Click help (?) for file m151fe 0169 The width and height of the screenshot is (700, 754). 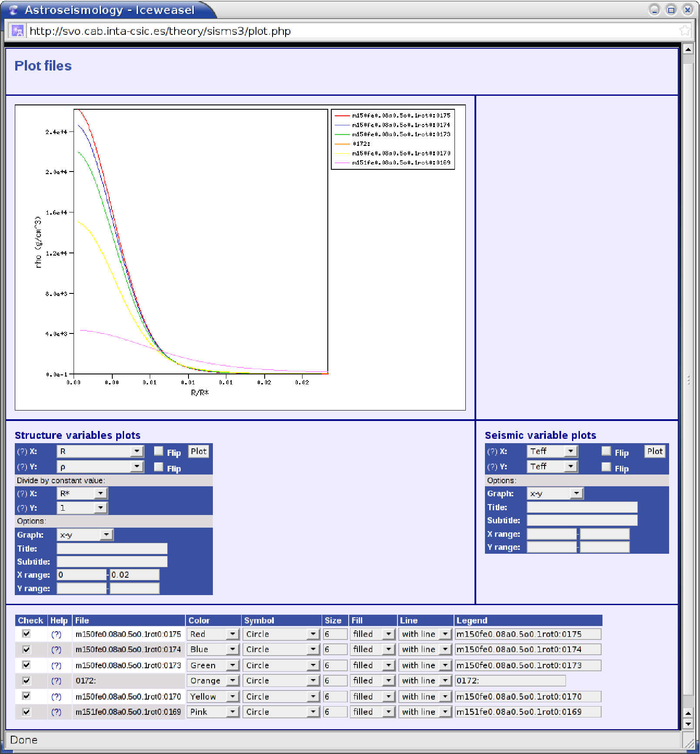[x=56, y=712]
